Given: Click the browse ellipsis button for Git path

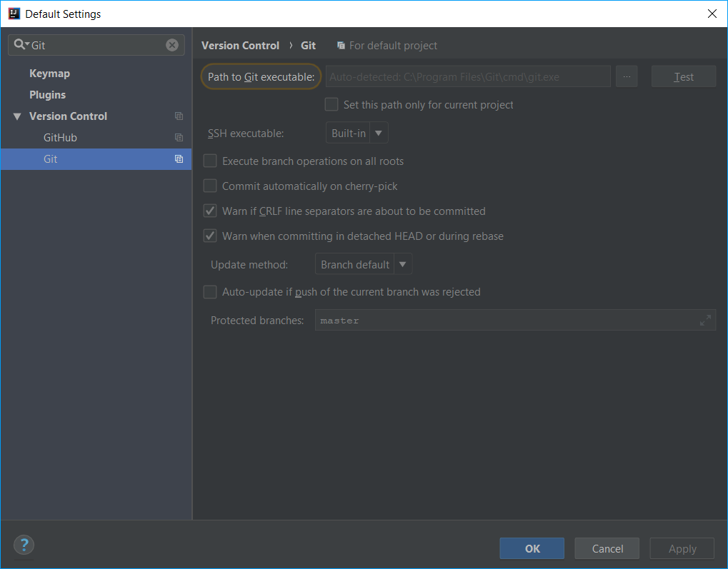Looking at the screenshot, I should pyautogui.click(x=626, y=77).
